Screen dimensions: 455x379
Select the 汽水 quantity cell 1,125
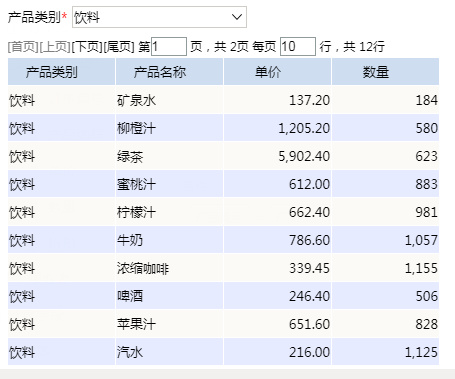click(x=385, y=352)
